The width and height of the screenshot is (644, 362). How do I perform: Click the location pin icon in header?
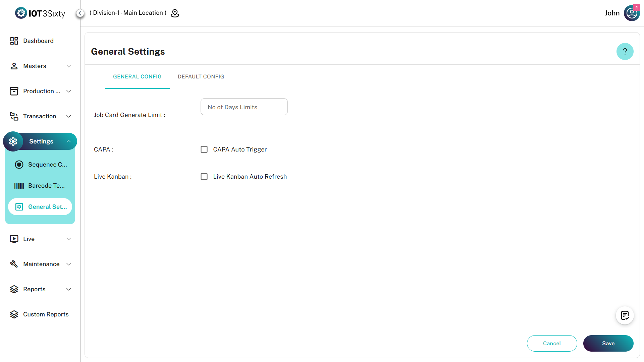pyautogui.click(x=175, y=13)
